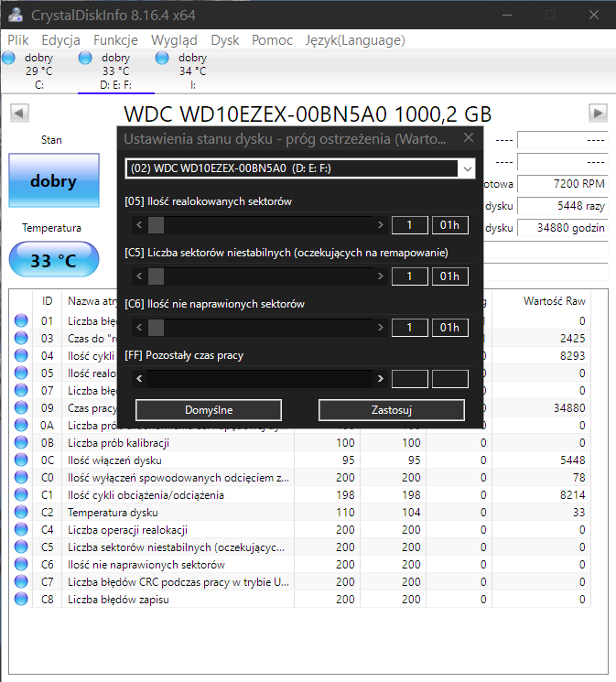Click status orb of attribute C6 row
616x682 pixels.
coord(21,564)
